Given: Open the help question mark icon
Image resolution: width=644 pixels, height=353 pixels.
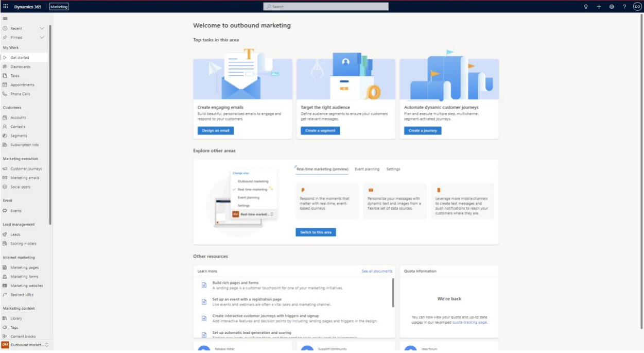Looking at the screenshot, I should click(x=624, y=7).
